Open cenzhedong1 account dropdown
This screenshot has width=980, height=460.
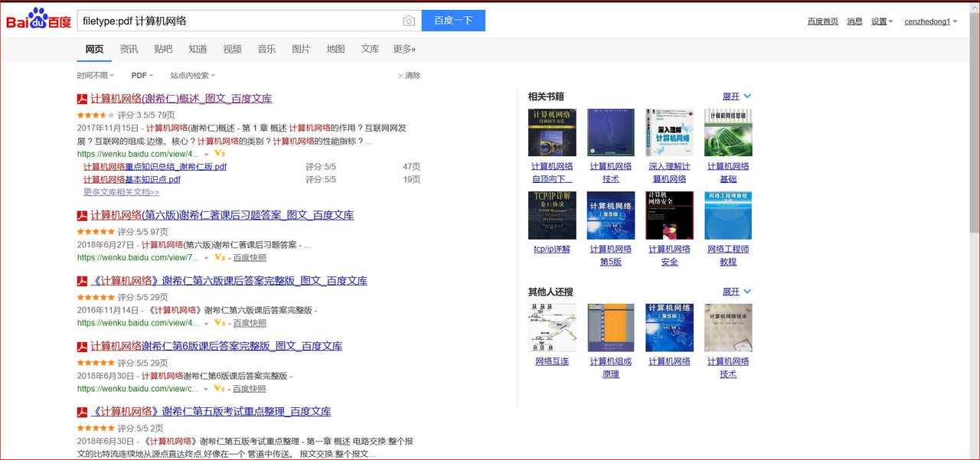(x=931, y=21)
